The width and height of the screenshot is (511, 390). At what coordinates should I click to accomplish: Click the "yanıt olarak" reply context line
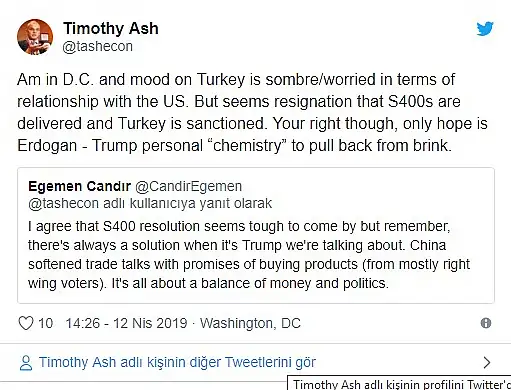coord(150,203)
